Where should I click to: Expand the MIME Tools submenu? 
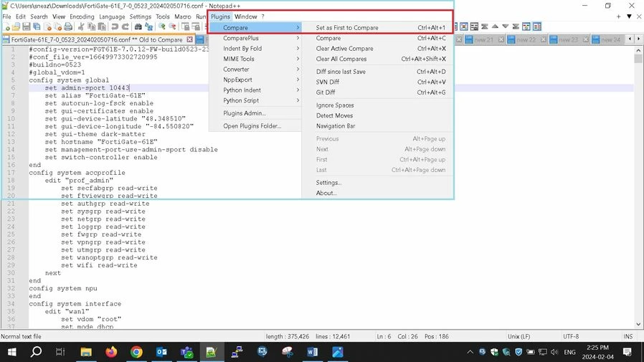pyautogui.click(x=255, y=59)
